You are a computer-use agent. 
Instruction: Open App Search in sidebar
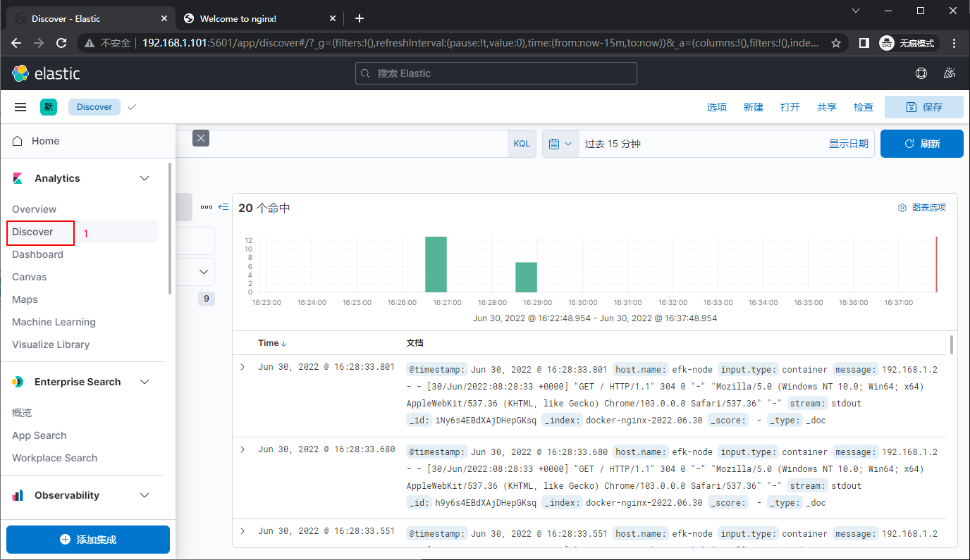pos(39,435)
